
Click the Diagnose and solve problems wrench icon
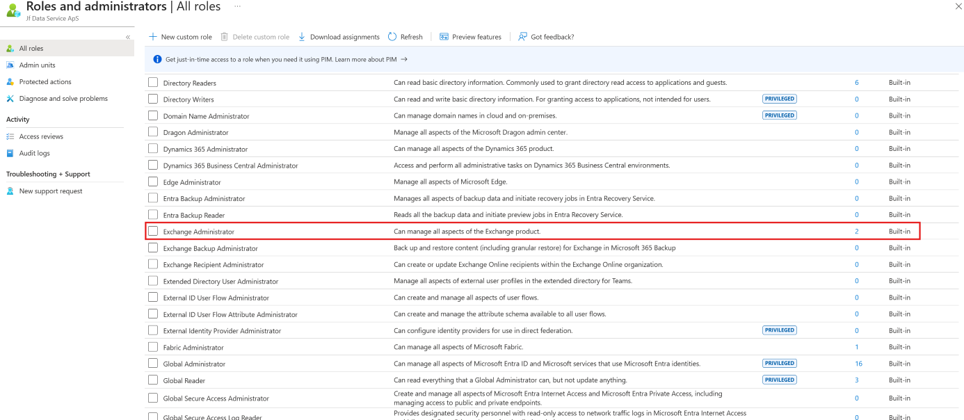[x=10, y=98]
